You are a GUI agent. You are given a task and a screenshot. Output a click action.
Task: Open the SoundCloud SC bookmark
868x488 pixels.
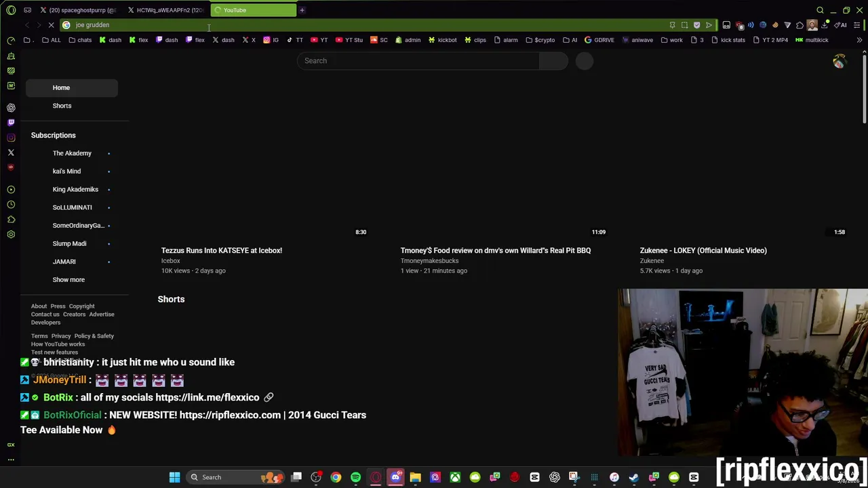[x=379, y=40]
